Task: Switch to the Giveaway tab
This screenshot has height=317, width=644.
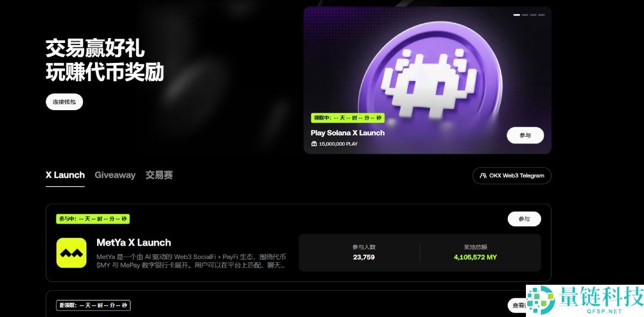Action: [x=115, y=175]
